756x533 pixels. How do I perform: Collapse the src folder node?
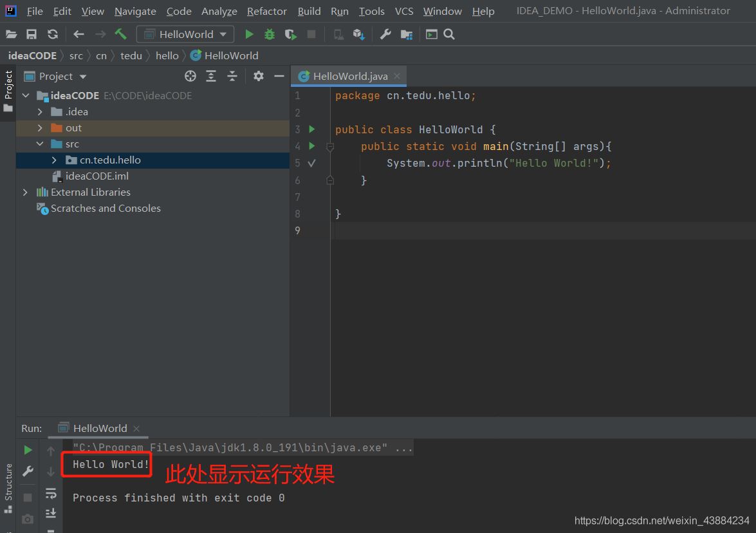pyautogui.click(x=40, y=144)
